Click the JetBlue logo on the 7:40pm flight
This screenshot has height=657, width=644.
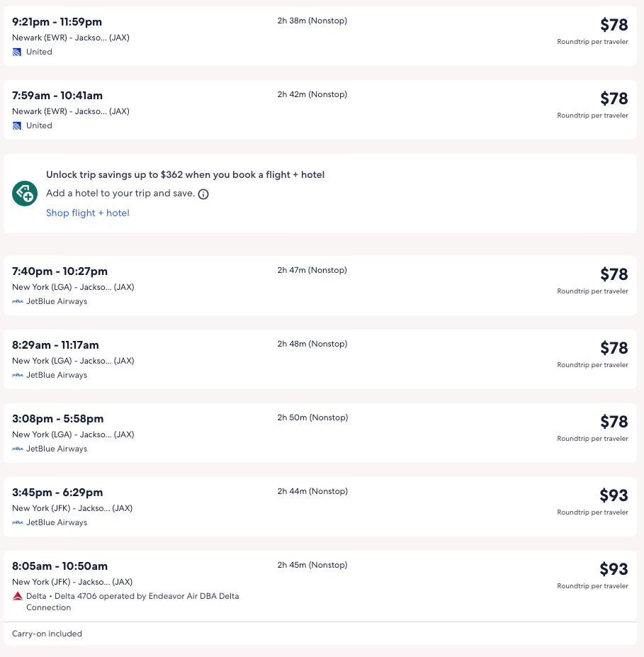(x=18, y=301)
